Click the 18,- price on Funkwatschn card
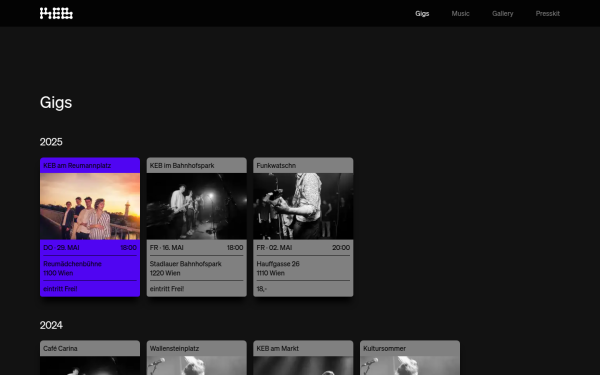This screenshot has height=375, width=600. pos(261,289)
